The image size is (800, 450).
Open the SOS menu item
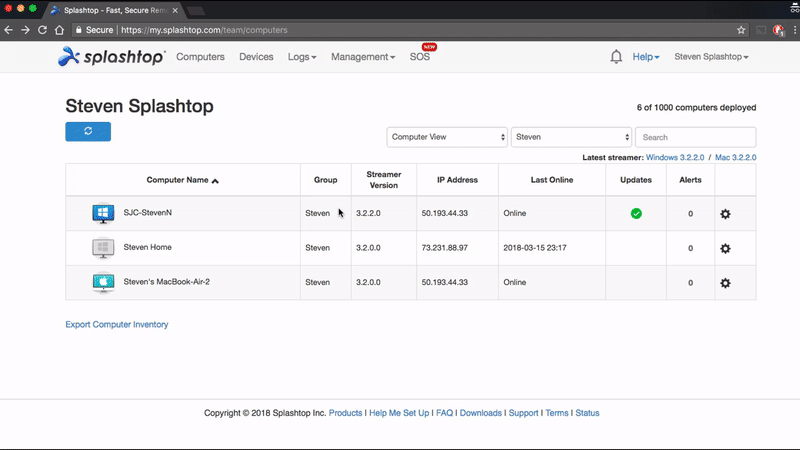(x=420, y=57)
